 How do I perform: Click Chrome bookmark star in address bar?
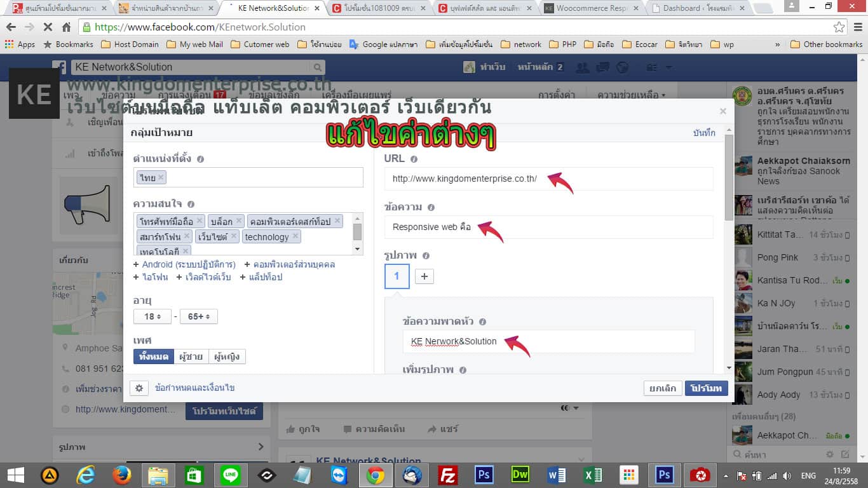(x=839, y=27)
